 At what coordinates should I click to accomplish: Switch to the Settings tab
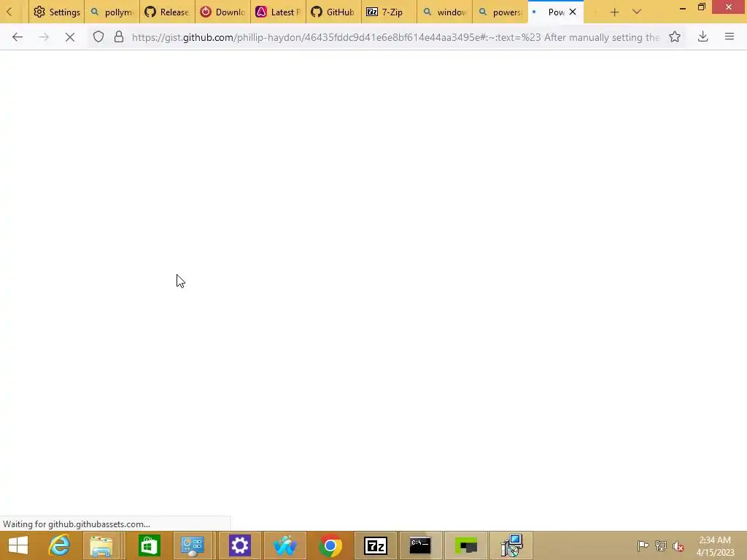point(57,12)
